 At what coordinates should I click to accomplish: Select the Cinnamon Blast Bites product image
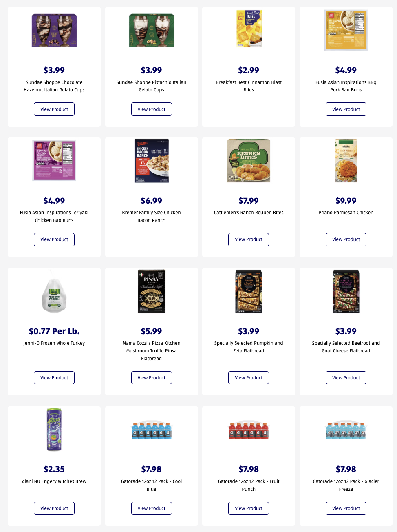[249, 29]
